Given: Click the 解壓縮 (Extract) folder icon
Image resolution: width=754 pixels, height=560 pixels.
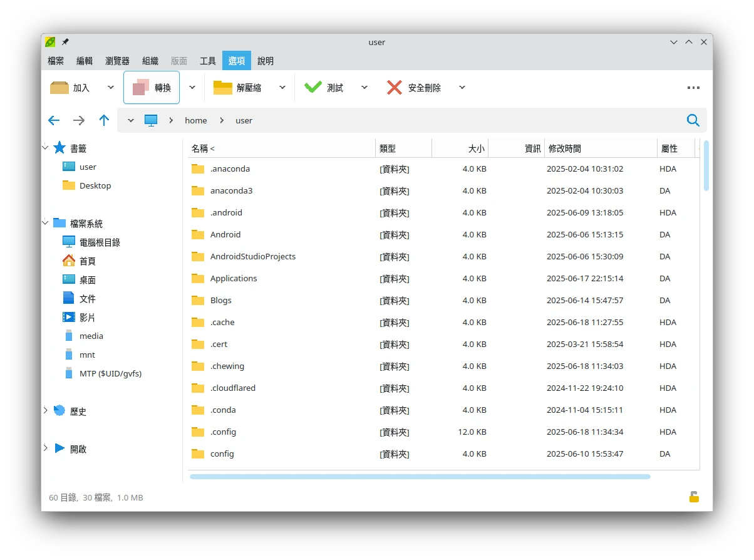Looking at the screenshot, I should point(223,88).
